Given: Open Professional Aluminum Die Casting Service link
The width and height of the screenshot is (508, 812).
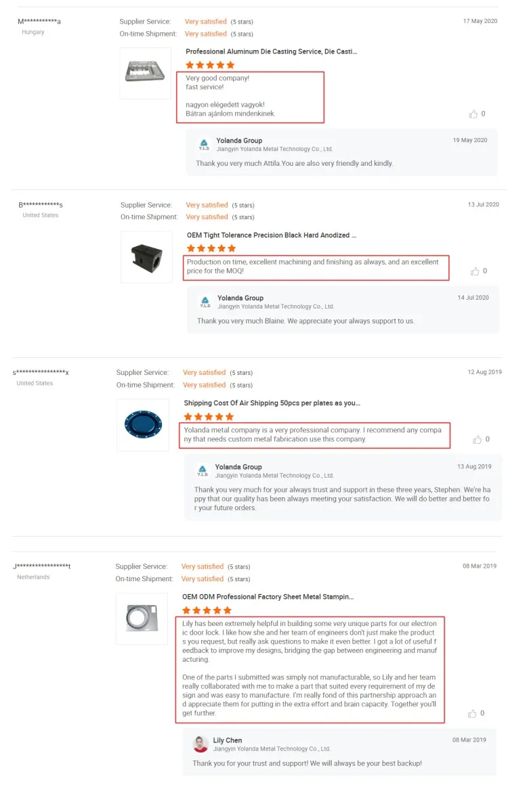Looking at the screenshot, I should pos(271,51).
